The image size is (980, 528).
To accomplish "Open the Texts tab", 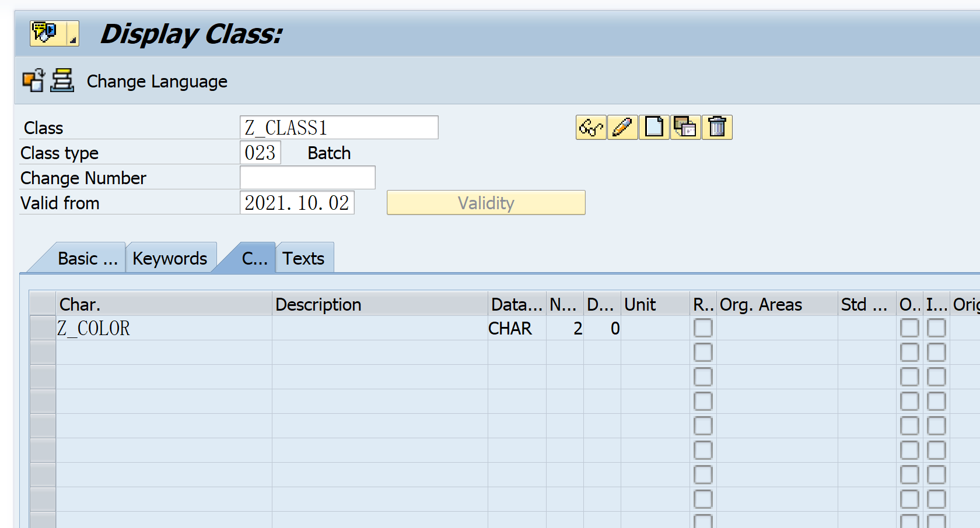I will tap(304, 258).
